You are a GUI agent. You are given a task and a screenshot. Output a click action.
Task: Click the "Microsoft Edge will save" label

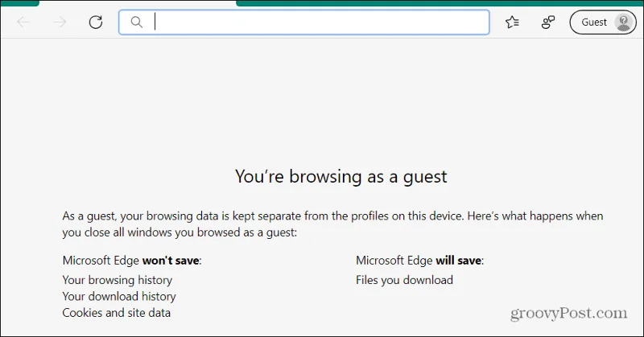[419, 261]
